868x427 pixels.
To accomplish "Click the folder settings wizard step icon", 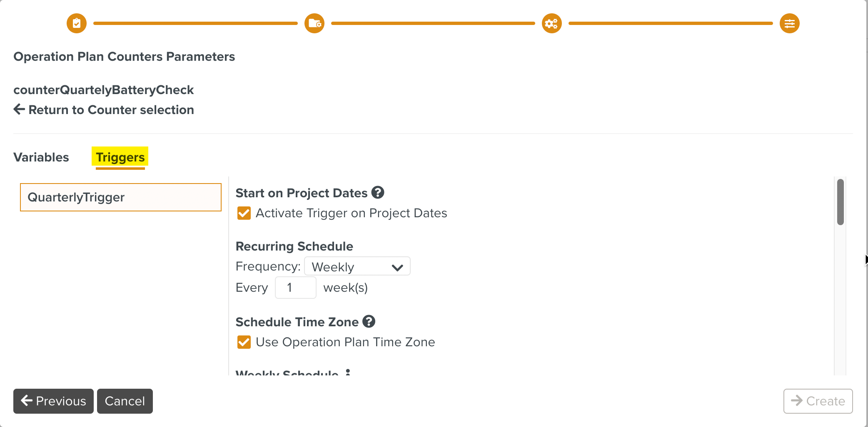I will [314, 23].
